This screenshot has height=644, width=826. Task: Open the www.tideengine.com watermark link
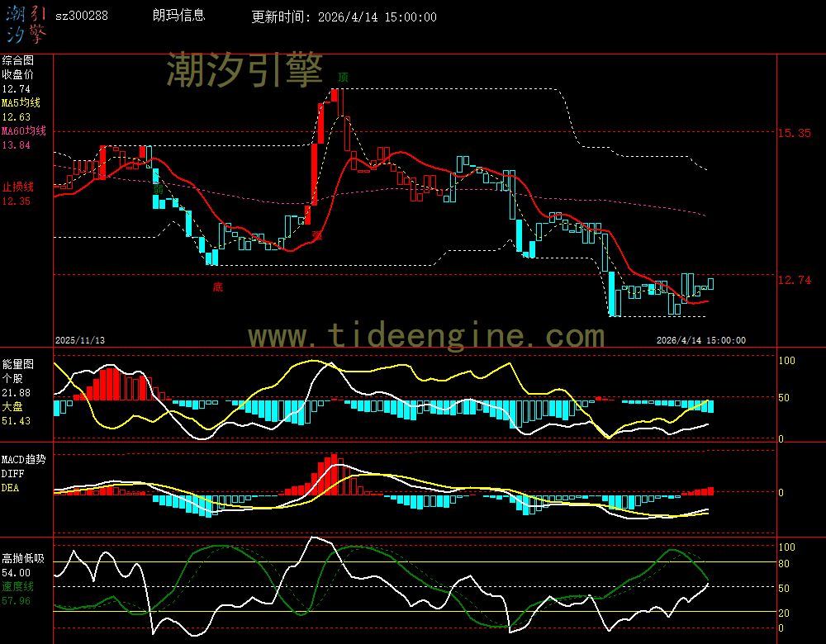[x=426, y=336]
